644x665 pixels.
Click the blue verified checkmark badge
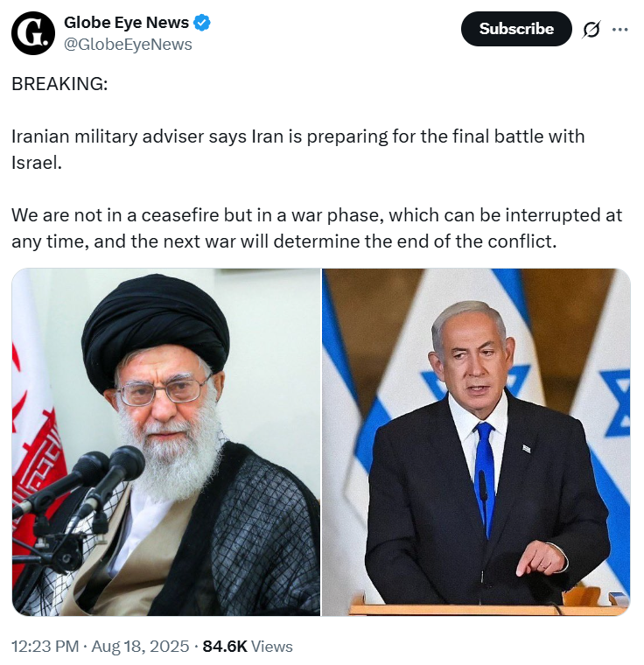(x=202, y=23)
